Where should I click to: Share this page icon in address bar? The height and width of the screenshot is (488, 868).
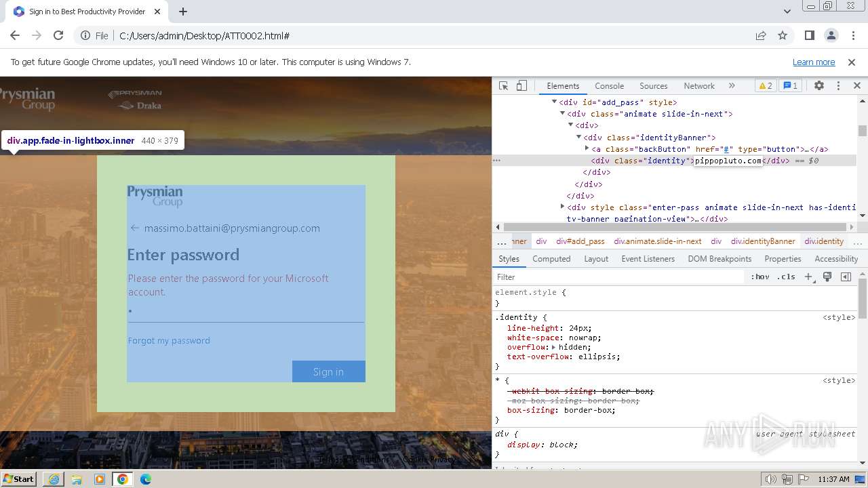[761, 35]
